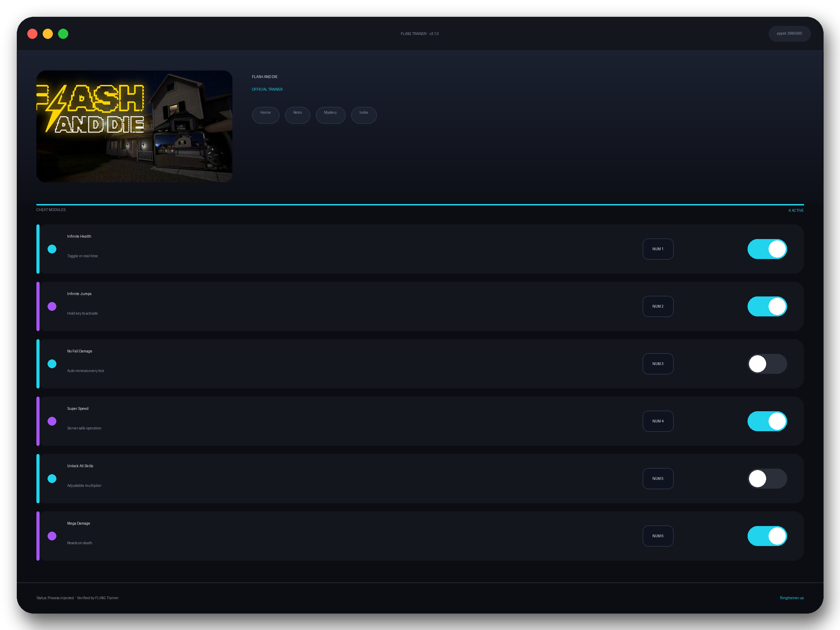Open the flingtrainer.us link
840x630 pixels.
click(x=791, y=598)
